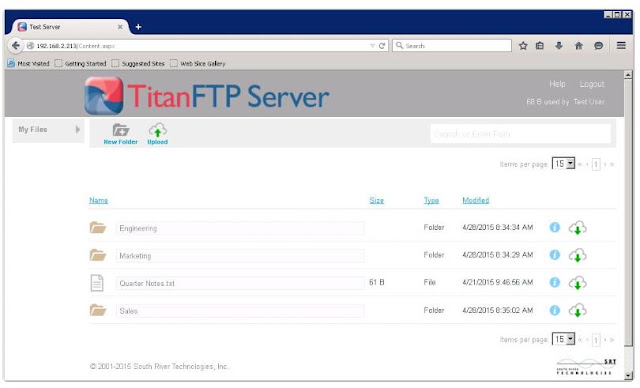The height and width of the screenshot is (388, 640).
Task: Download Quarter Notes.txt file
Action: coord(578,283)
